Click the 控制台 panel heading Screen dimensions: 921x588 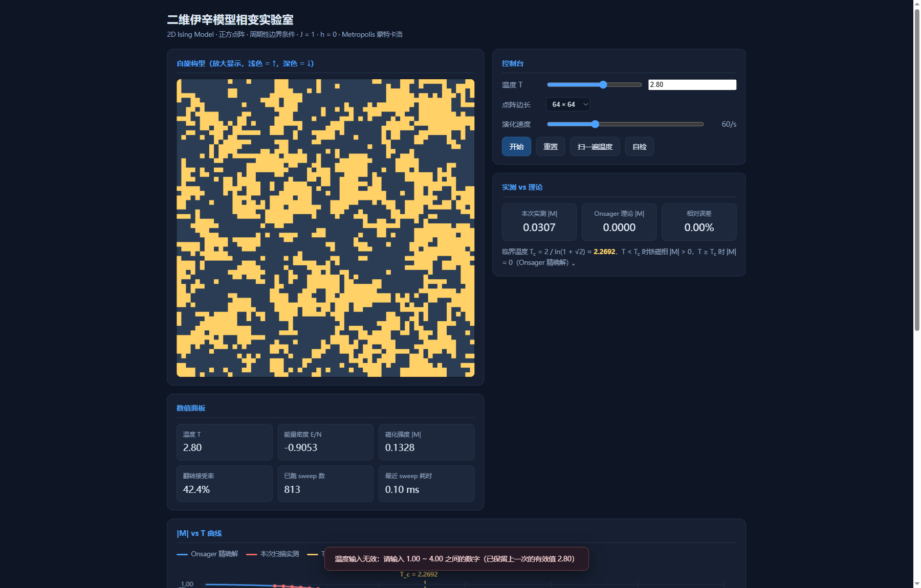[x=513, y=63]
